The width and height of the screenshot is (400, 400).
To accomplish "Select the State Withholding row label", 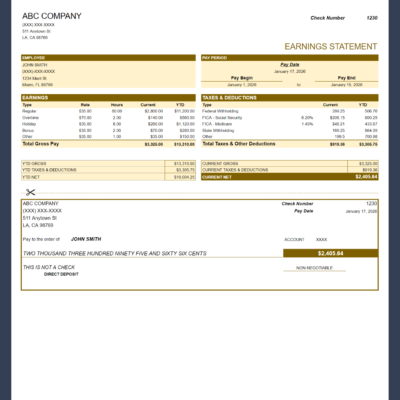I will click(218, 130).
